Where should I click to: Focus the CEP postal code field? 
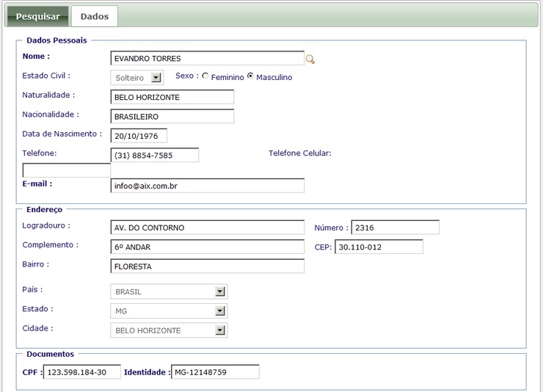point(379,247)
